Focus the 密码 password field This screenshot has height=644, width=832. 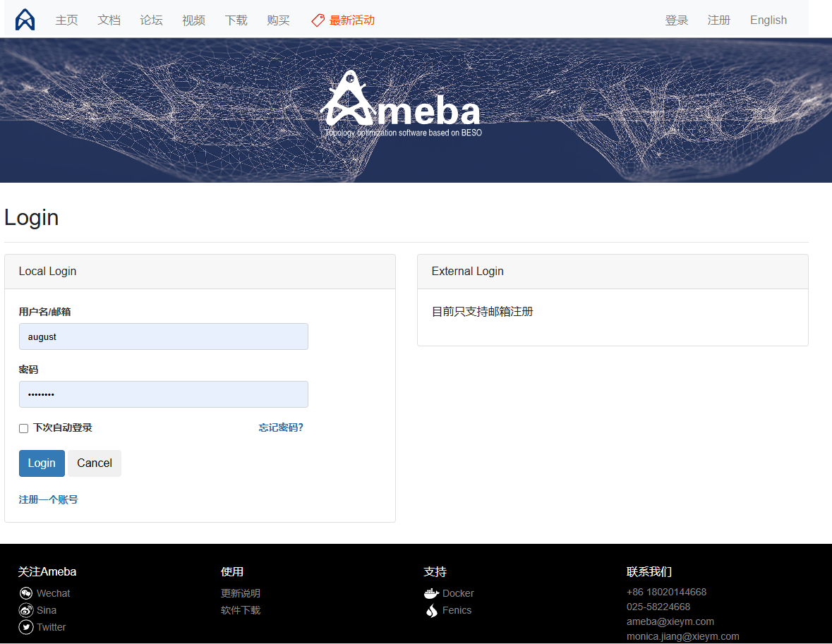pos(163,394)
